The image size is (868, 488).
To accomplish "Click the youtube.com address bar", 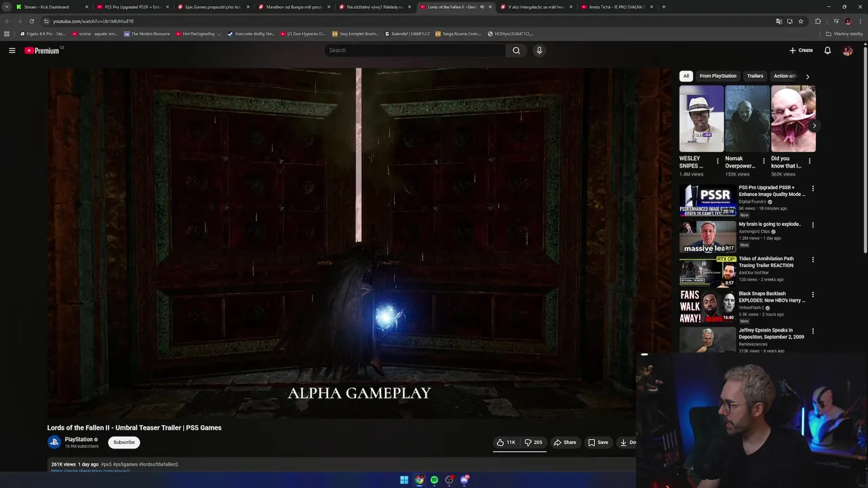I will tap(407, 21).
